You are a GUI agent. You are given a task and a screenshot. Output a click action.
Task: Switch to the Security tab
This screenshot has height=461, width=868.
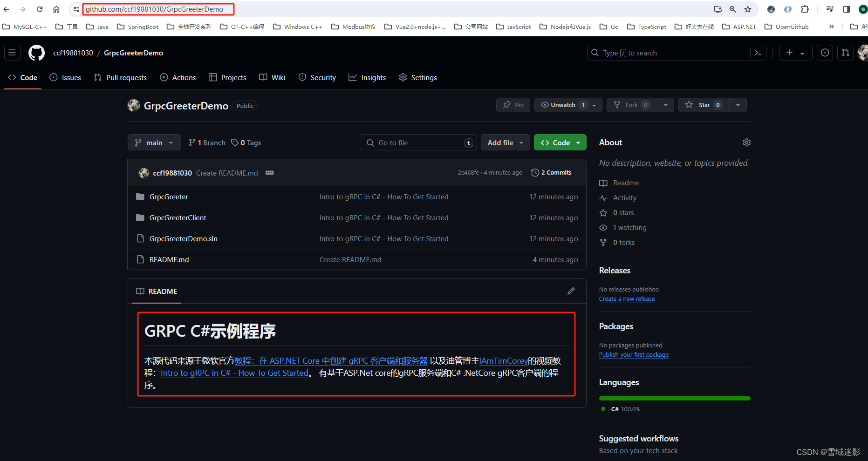[317, 78]
